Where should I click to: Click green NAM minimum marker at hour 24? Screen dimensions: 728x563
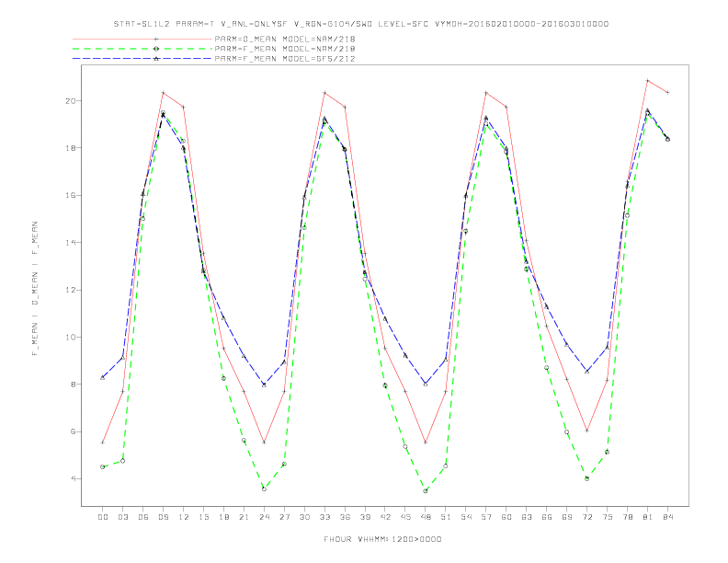(264, 489)
